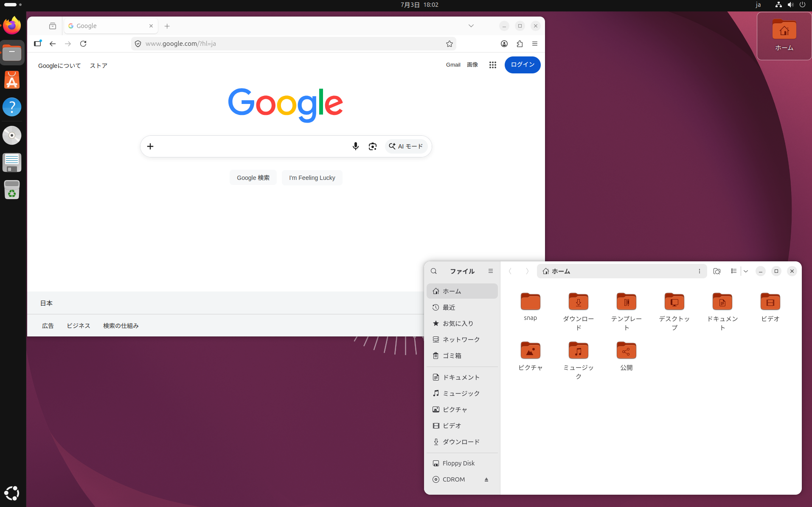Open Google apps grid icon
812x507 pixels.
493,65
